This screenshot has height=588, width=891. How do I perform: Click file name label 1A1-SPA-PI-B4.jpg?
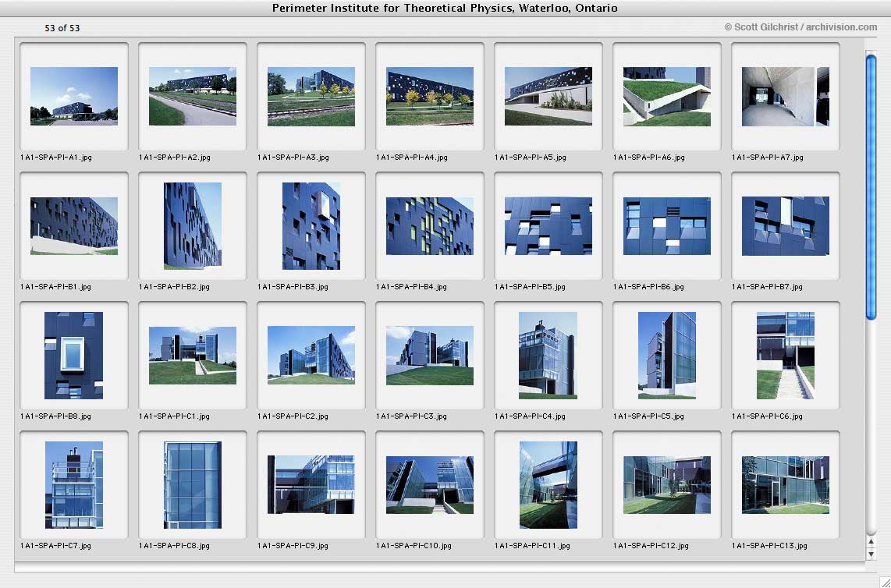pyautogui.click(x=411, y=287)
